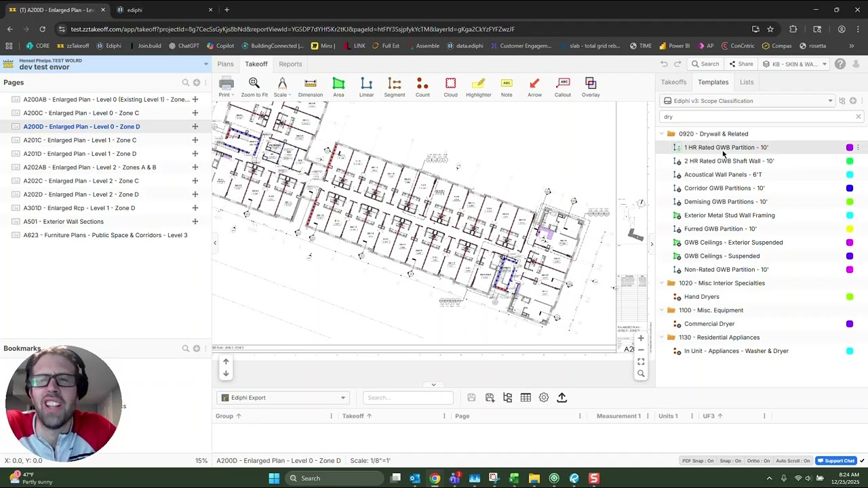Choose the Scale tool
The height and width of the screenshot is (488, 868).
[282, 87]
